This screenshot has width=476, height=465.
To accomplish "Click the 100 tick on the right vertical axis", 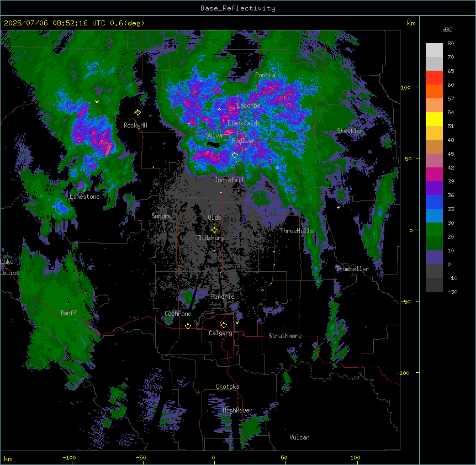I will point(405,87).
